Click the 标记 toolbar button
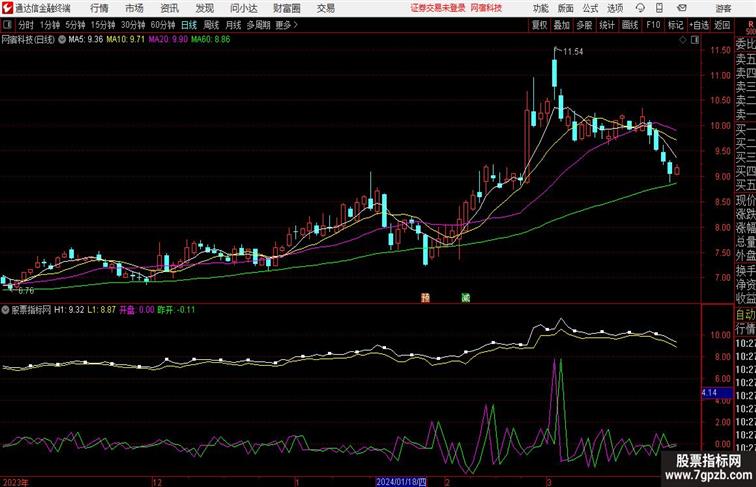Screen dimensions: 756x487 pyautogui.click(x=675, y=25)
